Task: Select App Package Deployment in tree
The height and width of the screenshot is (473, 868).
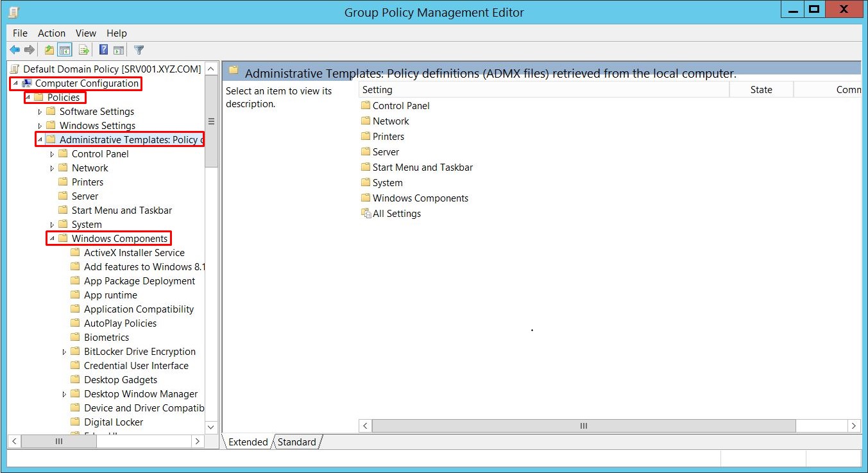Action: 139,281
